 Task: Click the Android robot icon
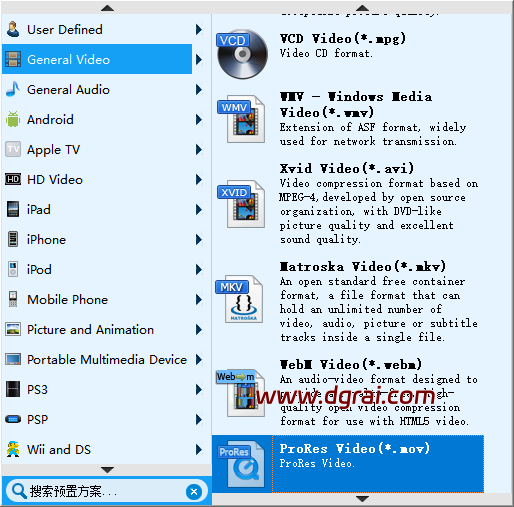[x=13, y=119]
